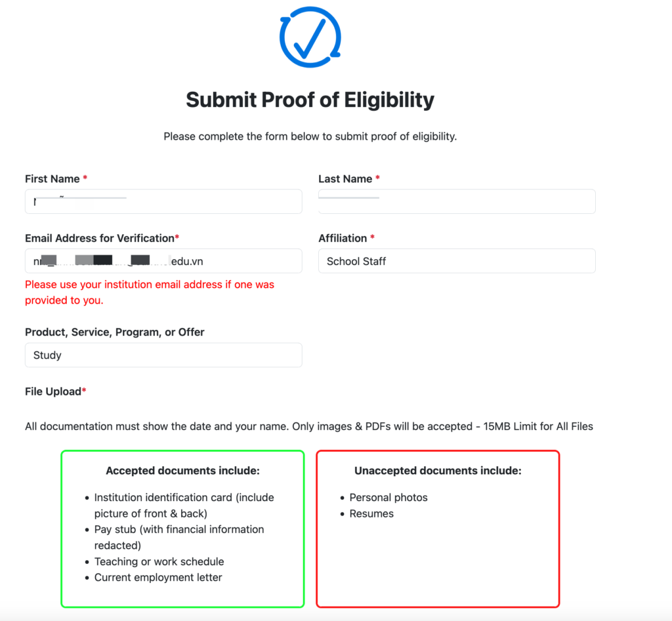Click the Institution identification card list item

click(184, 506)
